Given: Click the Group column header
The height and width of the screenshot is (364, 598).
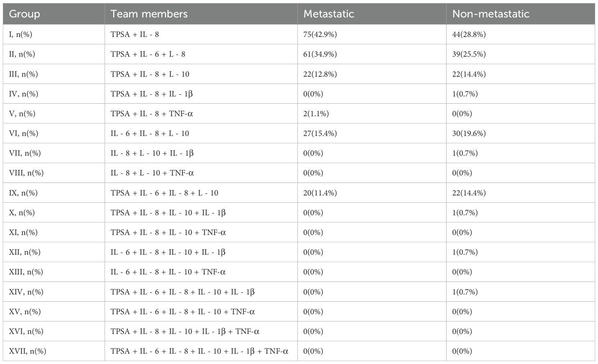Looking at the screenshot, I should coord(25,14).
